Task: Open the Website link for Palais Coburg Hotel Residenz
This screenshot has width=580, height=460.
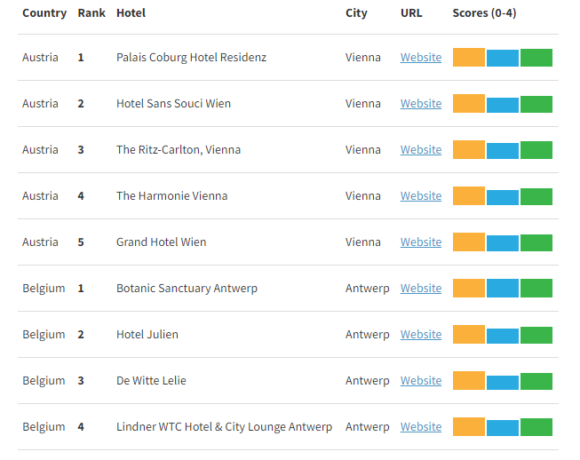Action: pos(421,57)
